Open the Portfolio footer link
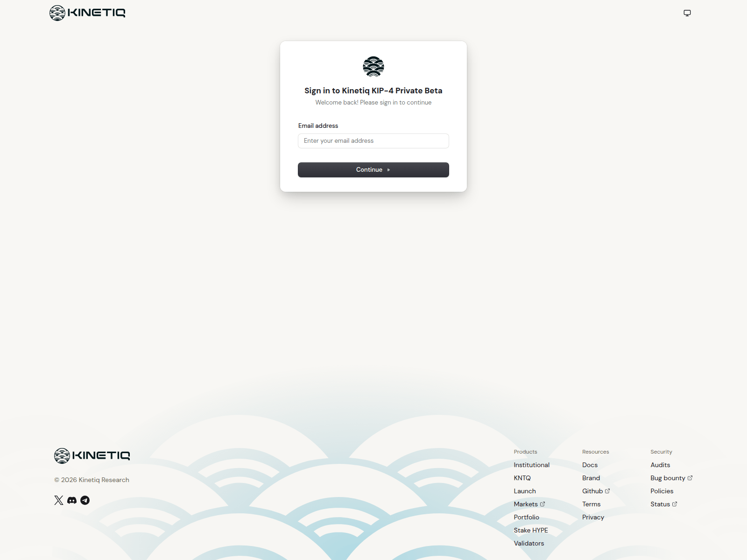This screenshot has width=747, height=560. tap(527, 517)
